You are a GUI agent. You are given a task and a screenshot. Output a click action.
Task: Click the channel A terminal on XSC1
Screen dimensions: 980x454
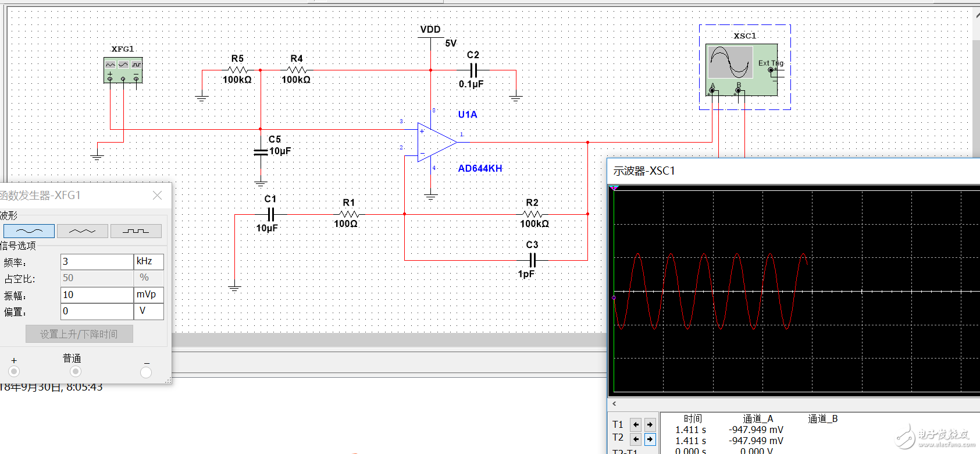tap(712, 90)
